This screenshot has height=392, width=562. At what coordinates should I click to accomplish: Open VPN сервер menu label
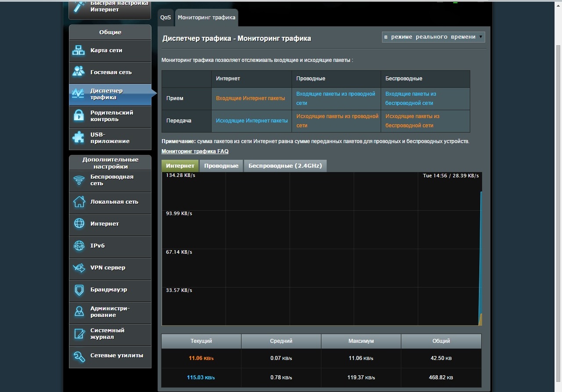[108, 268]
